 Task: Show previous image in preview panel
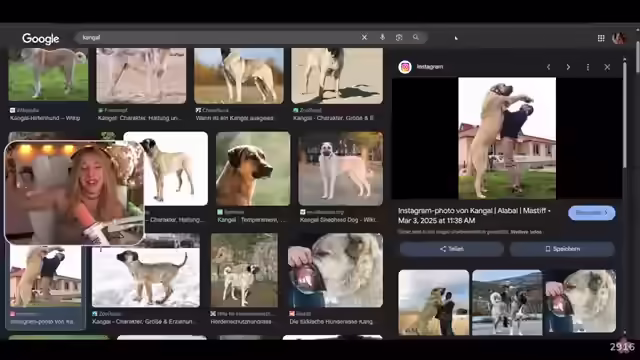click(x=549, y=67)
